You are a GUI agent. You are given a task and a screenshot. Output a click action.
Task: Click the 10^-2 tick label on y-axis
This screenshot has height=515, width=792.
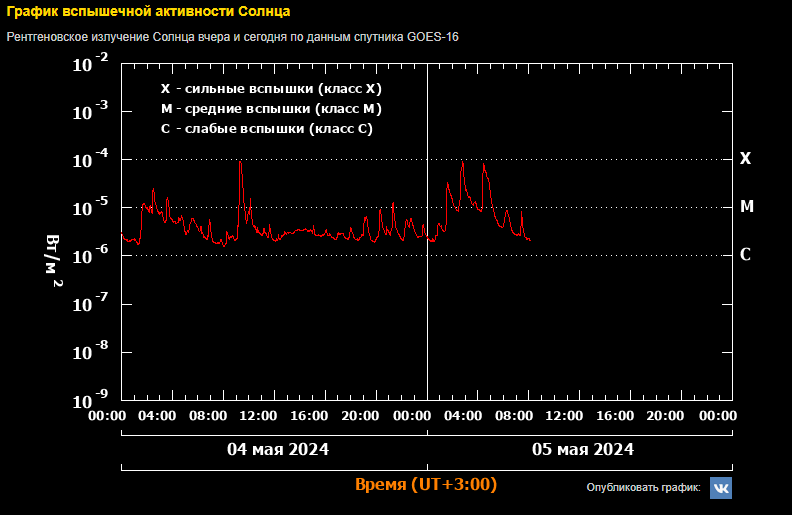point(91,65)
